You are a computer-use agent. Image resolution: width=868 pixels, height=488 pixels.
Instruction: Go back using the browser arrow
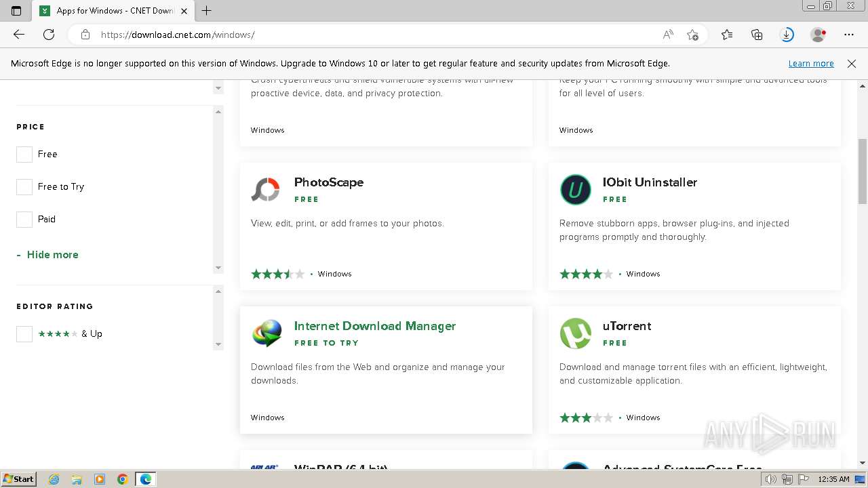19,35
